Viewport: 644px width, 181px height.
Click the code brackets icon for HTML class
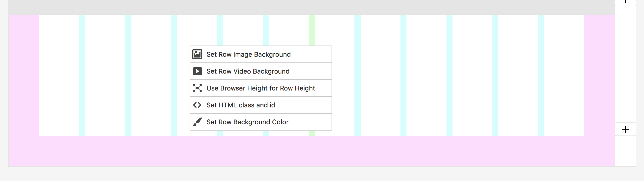pyautogui.click(x=197, y=105)
